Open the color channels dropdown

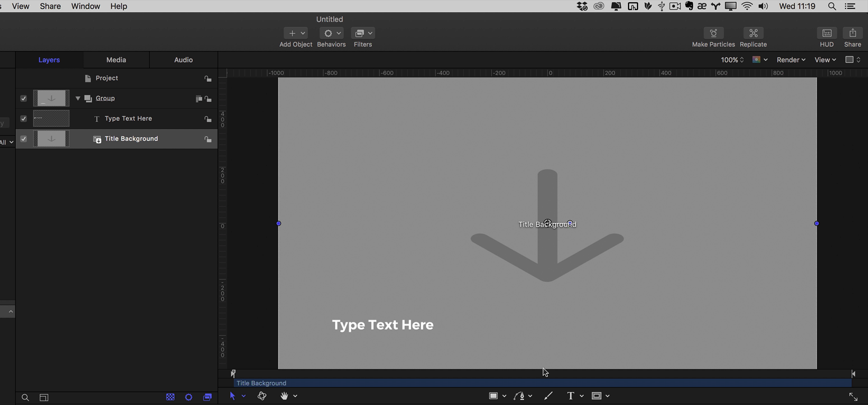760,59
